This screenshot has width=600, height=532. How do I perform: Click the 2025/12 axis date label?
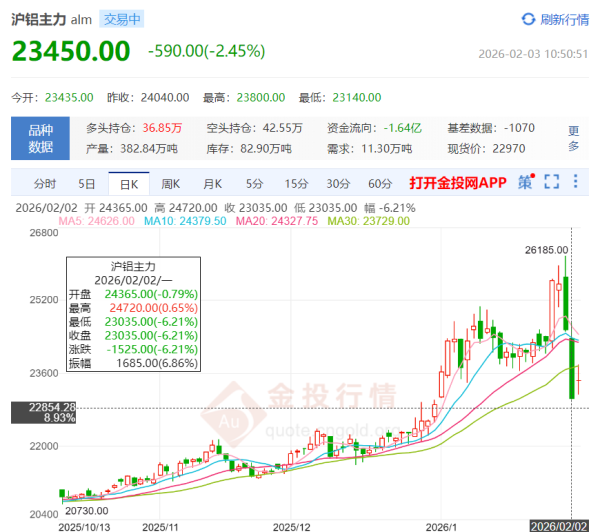(292, 527)
